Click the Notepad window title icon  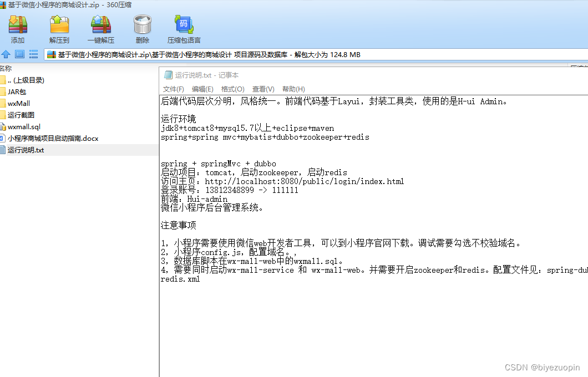point(168,75)
